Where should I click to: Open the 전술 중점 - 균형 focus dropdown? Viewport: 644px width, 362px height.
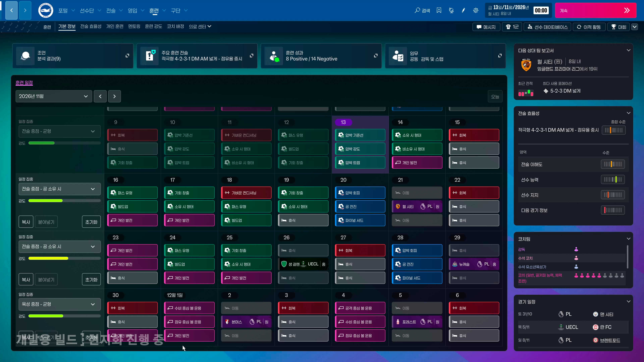(60, 131)
